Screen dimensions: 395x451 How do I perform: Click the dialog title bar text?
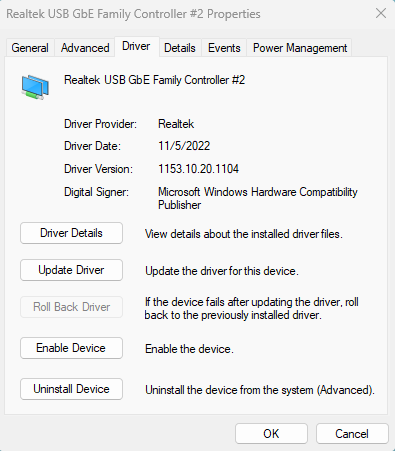[x=133, y=14]
